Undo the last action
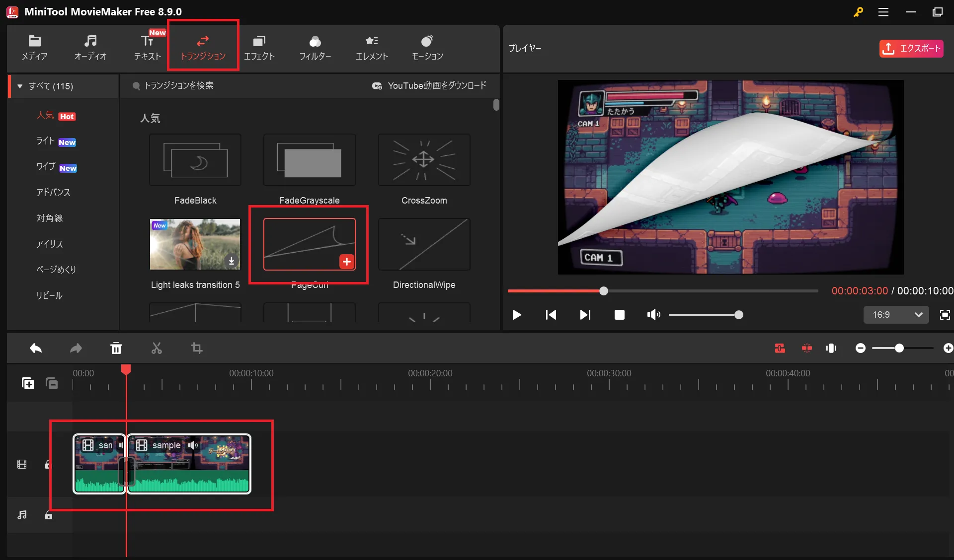The image size is (954, 560). point(36,349)
